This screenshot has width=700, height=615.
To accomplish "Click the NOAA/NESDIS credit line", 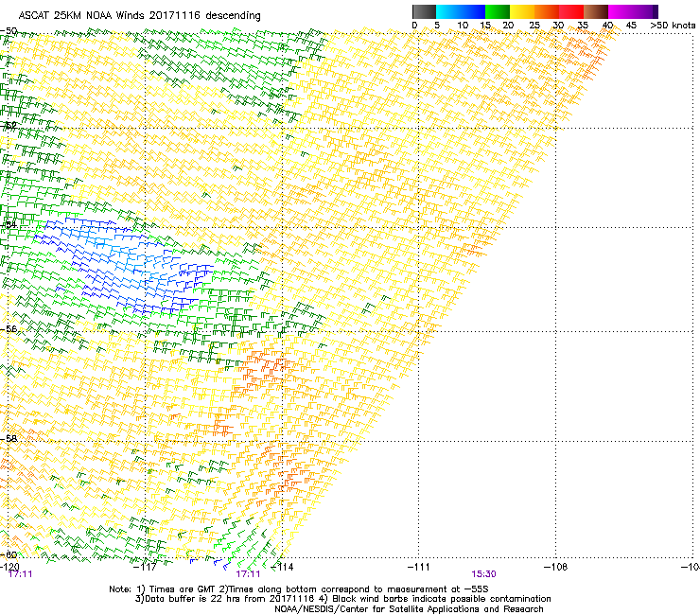I will pyautogui.click(x=409, y=609).
